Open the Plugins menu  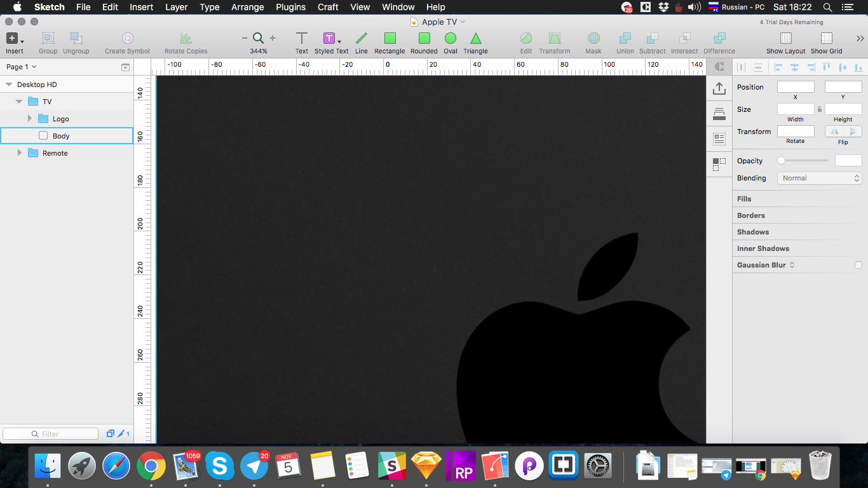[x=290, y=7]
